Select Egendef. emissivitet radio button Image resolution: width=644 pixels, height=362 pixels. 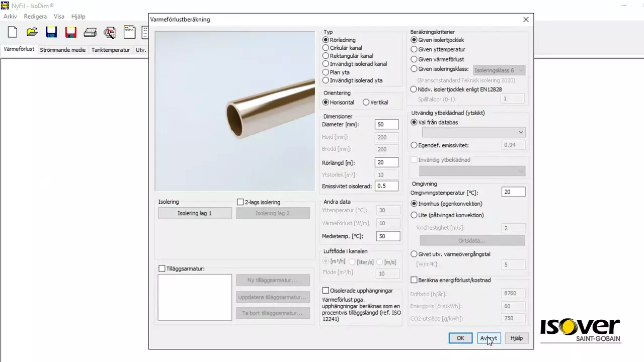[x=414, y=145]
